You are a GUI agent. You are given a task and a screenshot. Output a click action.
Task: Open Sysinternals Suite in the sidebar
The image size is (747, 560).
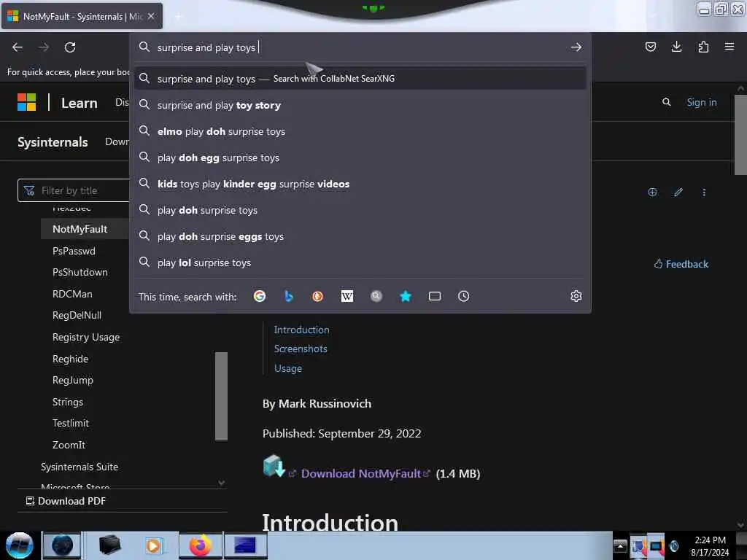click(x=80, y=467)
